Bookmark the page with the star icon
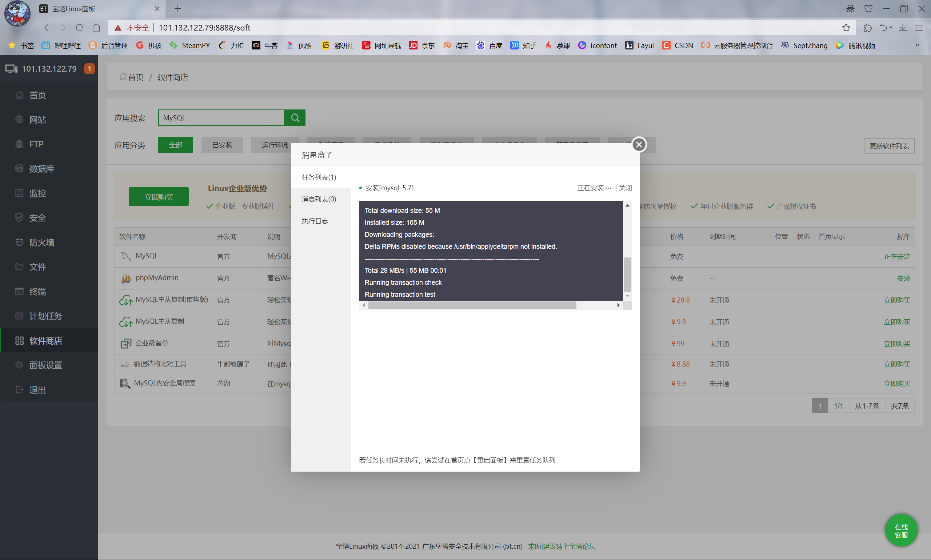931x560 pixels. click(x=846, y=28)
